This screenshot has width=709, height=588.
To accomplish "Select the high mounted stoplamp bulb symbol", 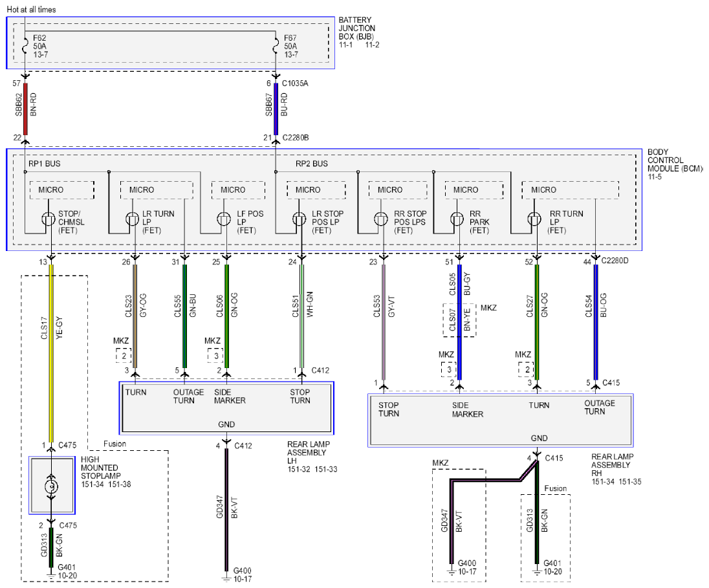I will click(x=52, y=486).
